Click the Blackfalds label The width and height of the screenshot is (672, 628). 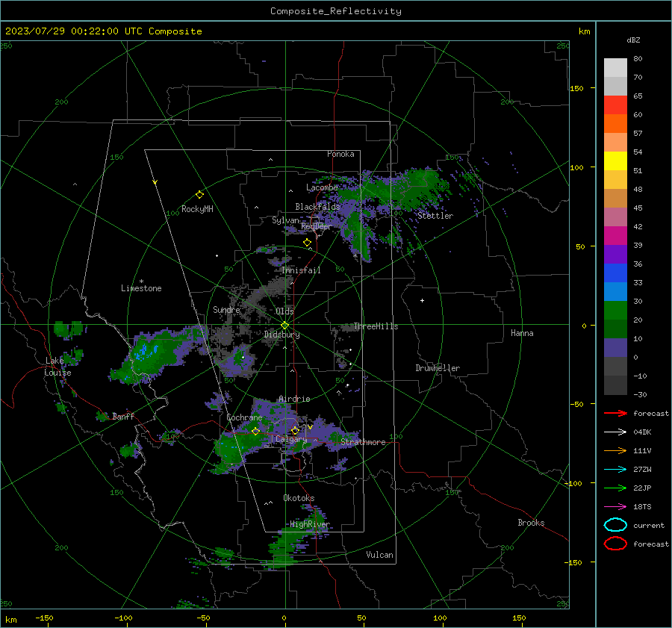pyautogui.click(x=317, y=207)
